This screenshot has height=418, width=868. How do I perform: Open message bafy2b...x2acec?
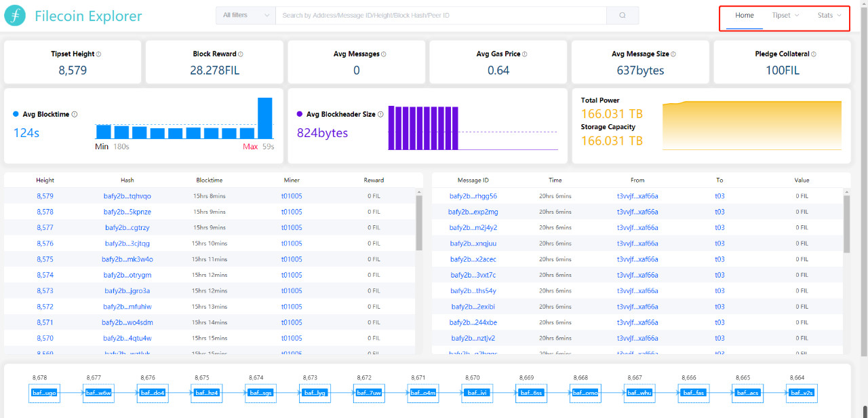(473, 259)
